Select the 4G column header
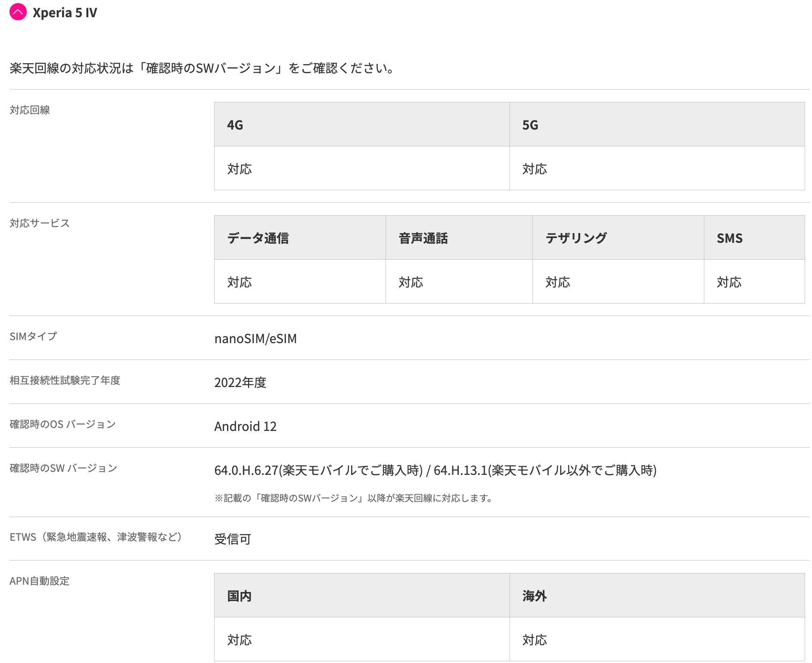Image resolution: width=812 pixels, height=663 pixels. [x=362, y=124]
